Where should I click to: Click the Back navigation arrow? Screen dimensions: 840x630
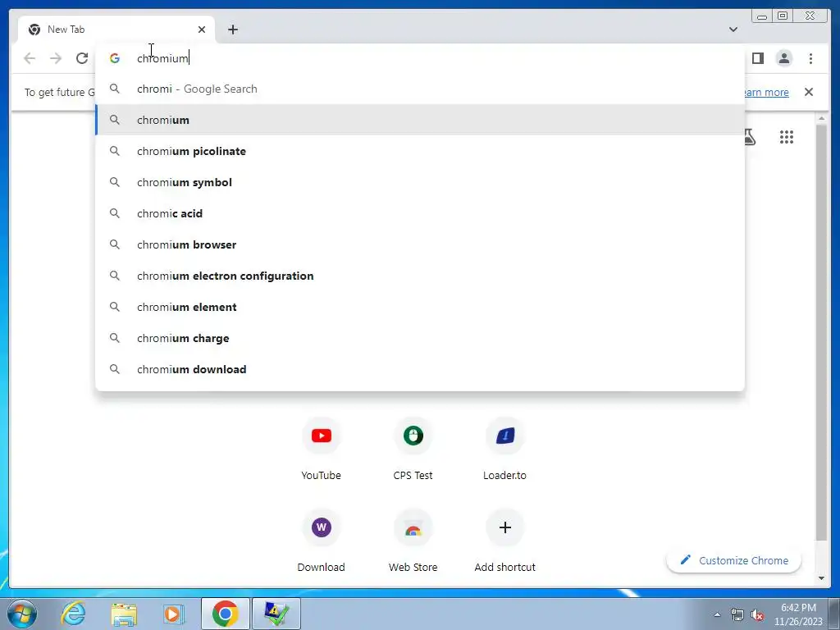coord(30,58)
